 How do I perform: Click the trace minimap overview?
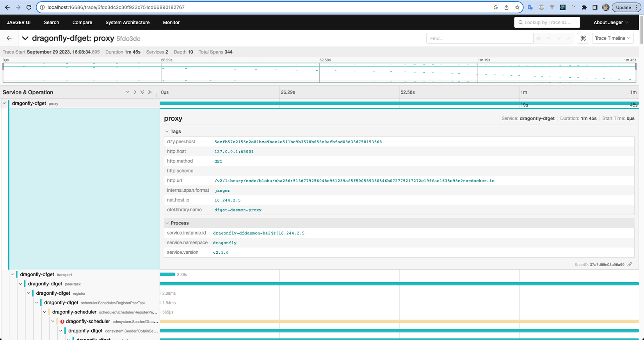pos(319,72)
